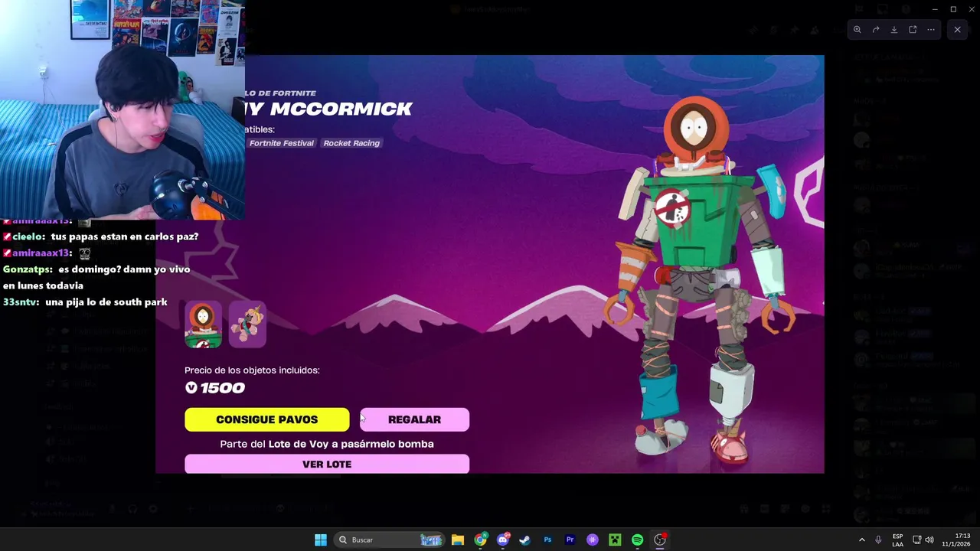
Task: Click Gonzatps's chat message about domingo
Action: (x=96, y=277)
